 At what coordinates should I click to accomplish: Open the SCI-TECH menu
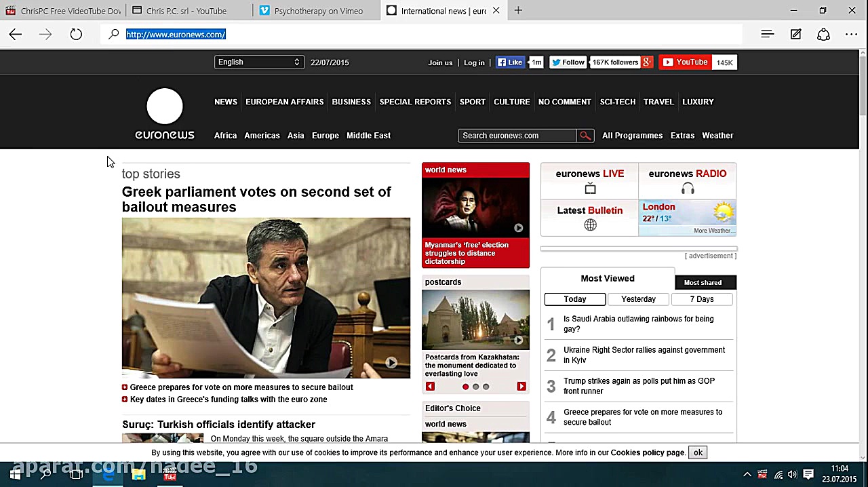(618, 102)
